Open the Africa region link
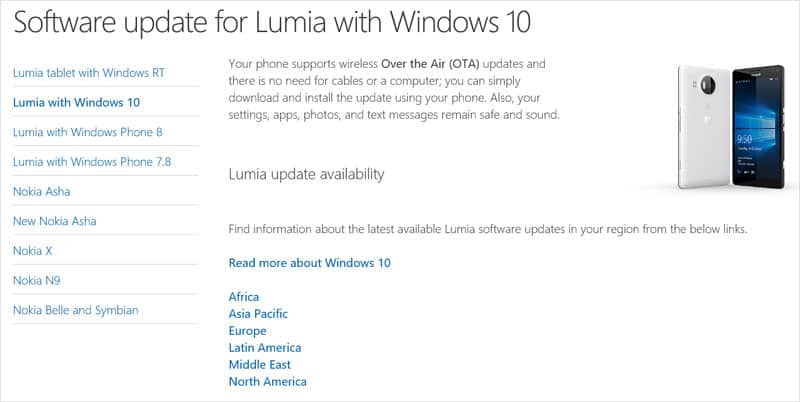800x402 pixels. 243,296
